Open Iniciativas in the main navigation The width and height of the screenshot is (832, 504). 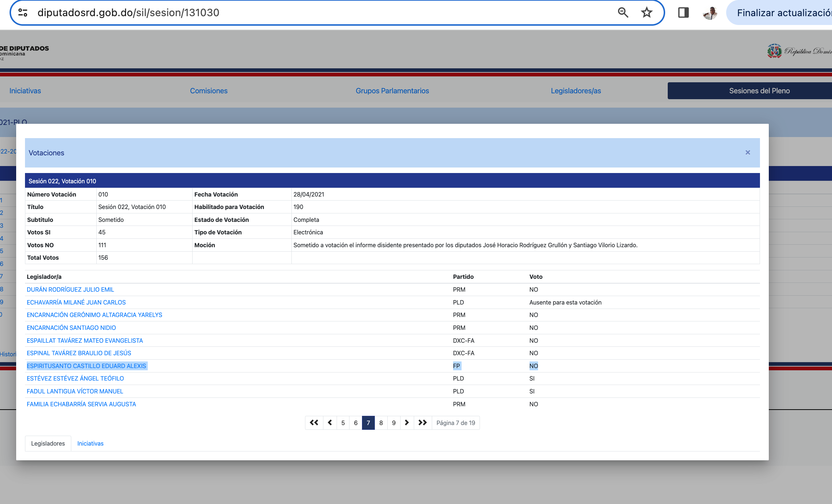pos(25,91)
